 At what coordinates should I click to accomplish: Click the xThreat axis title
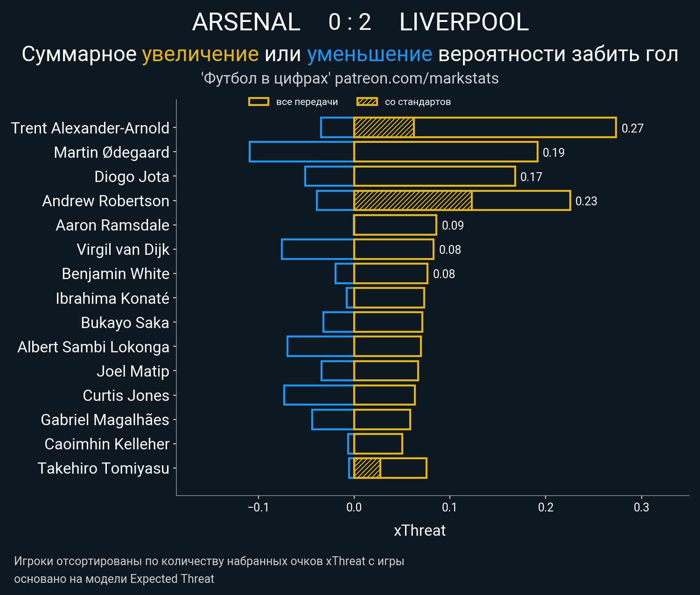click(420, 531)
